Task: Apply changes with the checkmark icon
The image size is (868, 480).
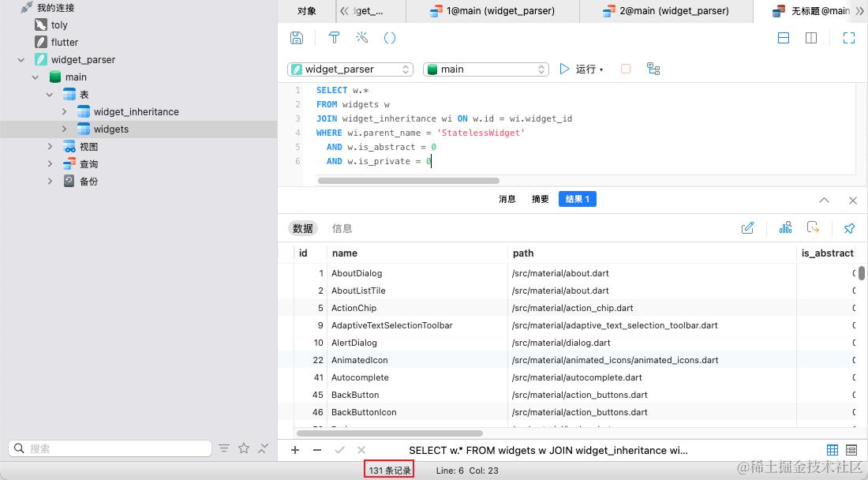Action: click(x=339, y=450)
